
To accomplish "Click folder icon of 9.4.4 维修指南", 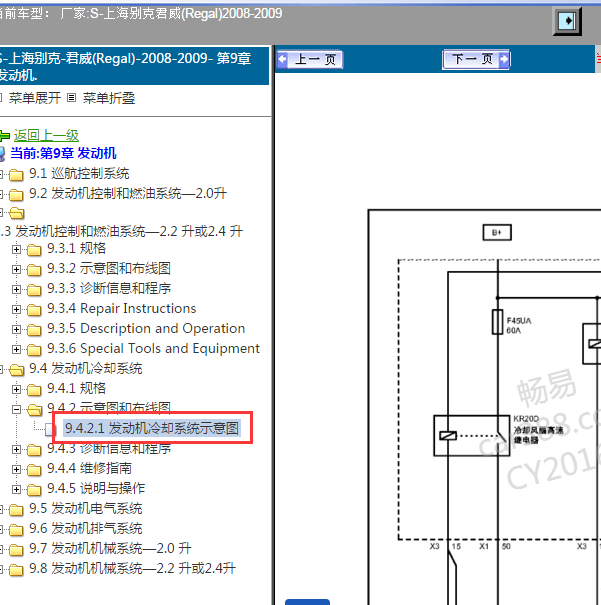I will point(34,470).
